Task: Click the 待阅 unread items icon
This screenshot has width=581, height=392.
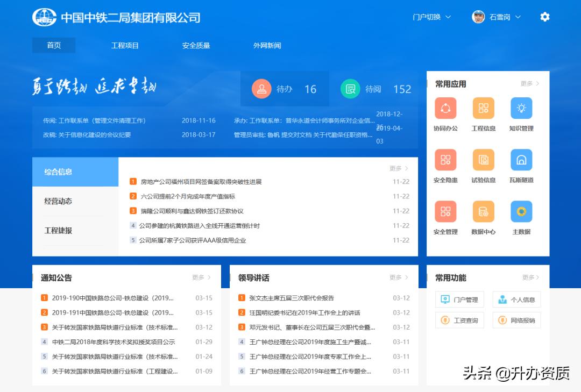Action: 350,89
